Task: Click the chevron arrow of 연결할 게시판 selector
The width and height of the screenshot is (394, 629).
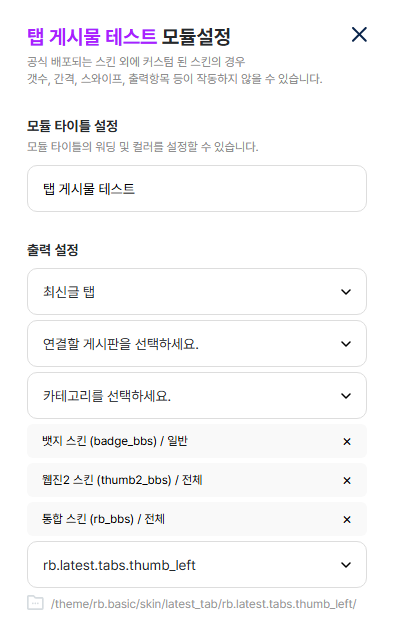Action: (346, 344)
